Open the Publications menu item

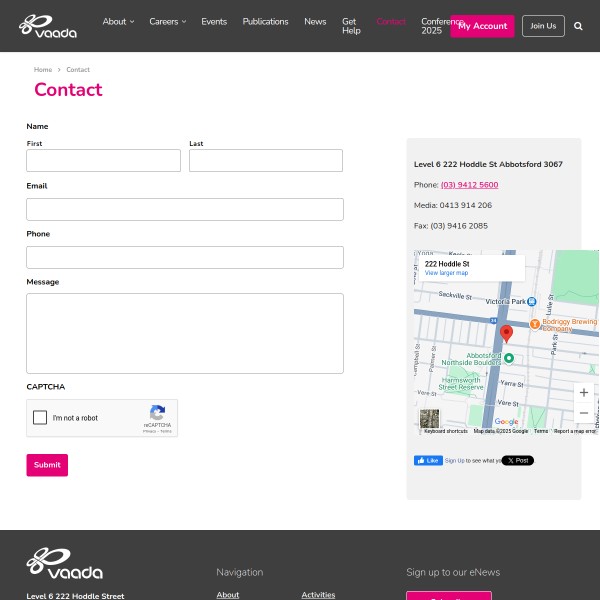pos(265,21)
